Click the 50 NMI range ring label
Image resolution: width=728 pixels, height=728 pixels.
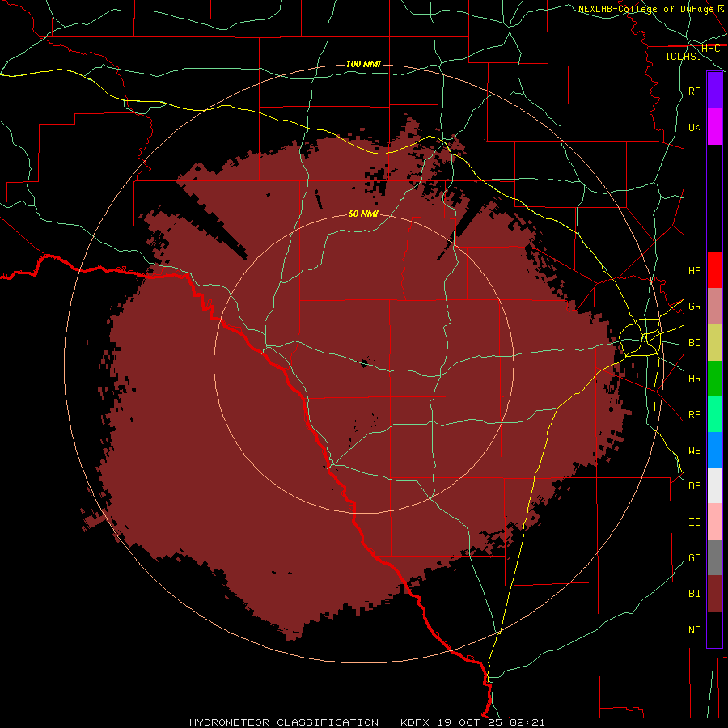point(363,214)
